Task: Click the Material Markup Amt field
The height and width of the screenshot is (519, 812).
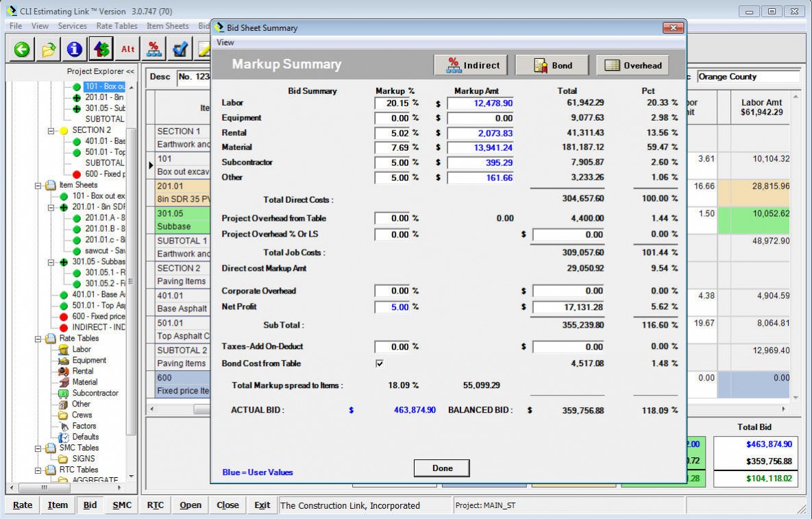Action: coord(480,147)
